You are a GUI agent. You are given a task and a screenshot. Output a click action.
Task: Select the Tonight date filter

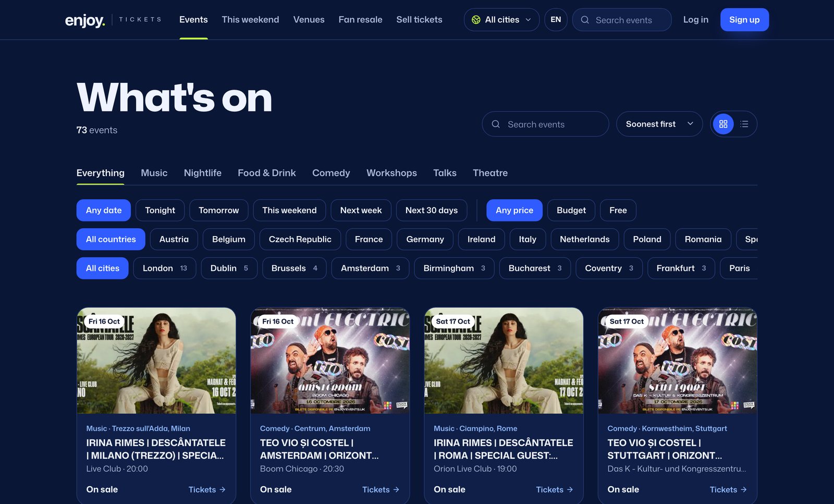[x=160, y=210]
